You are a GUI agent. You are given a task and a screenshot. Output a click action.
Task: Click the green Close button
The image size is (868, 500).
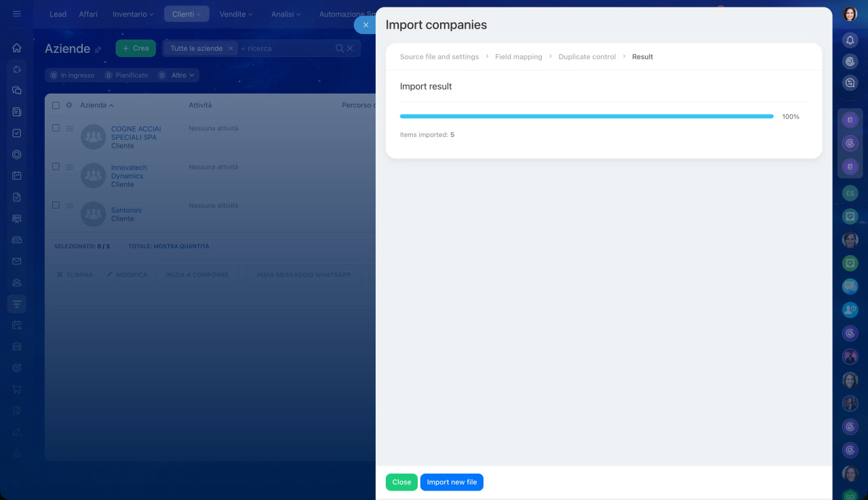pyautogui.click(x=401, y=482)
